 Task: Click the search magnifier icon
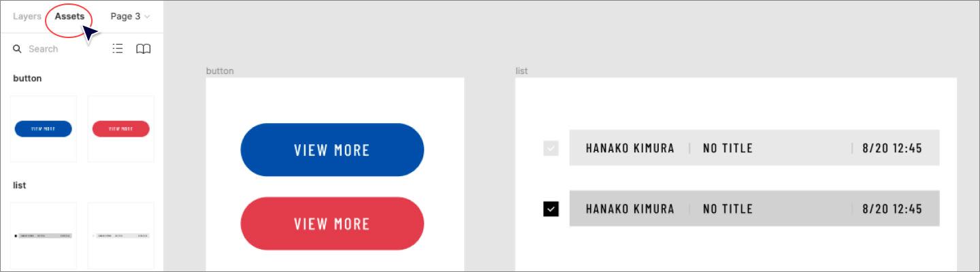(18, 49)
